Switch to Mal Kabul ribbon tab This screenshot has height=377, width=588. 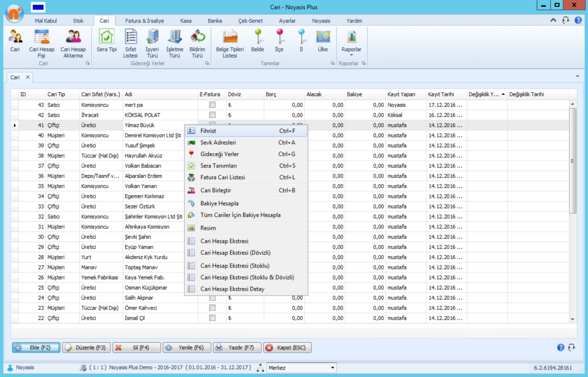click(x=46, y=21)
